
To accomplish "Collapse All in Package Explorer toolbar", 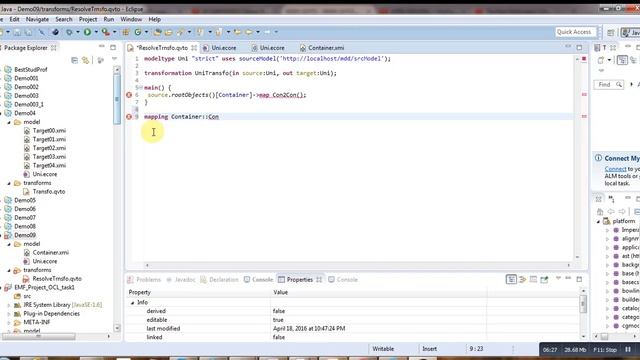I will 74,60.
